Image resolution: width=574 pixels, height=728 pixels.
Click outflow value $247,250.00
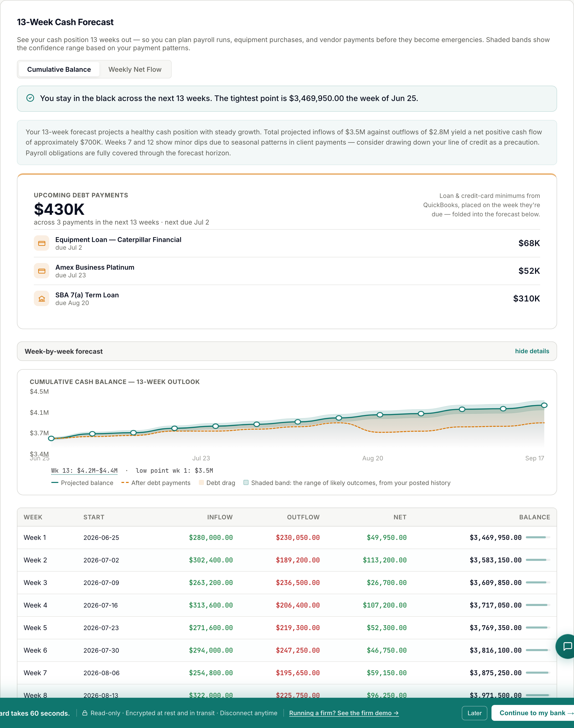[x=298, y=650]
